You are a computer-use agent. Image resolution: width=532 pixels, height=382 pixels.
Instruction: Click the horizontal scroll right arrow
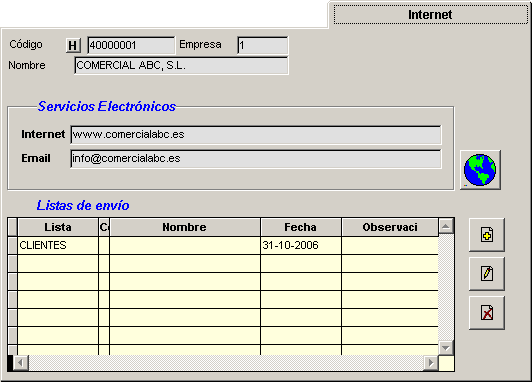coord(431,363)
